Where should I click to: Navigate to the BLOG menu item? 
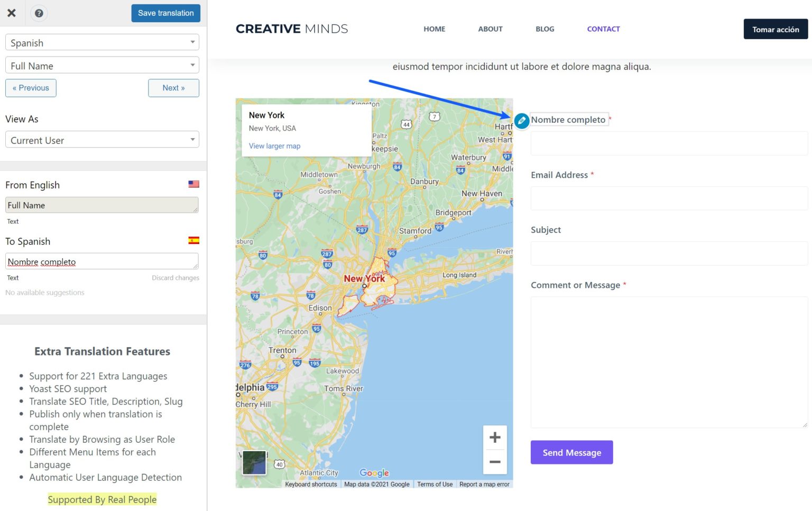tap(545, 29)
